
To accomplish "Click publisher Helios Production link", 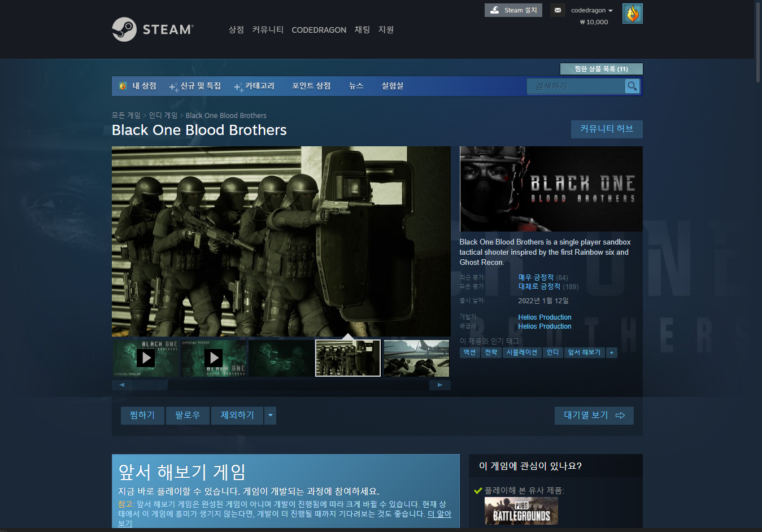I will [545, 326].
